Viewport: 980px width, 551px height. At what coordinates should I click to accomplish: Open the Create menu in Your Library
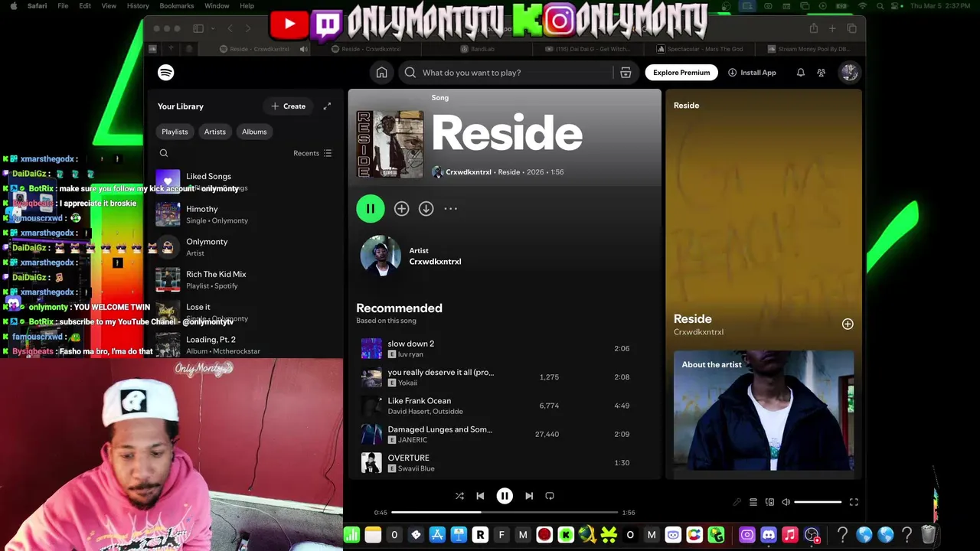289,106
